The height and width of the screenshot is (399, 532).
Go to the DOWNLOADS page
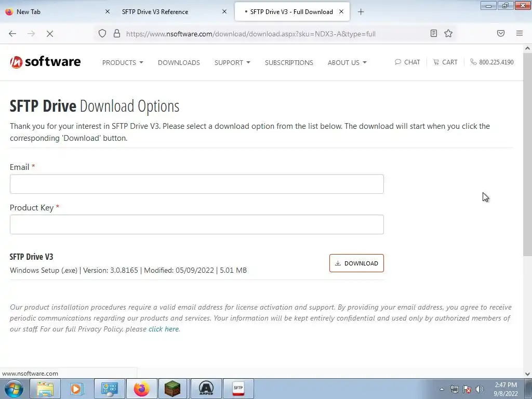click(179, 62)
